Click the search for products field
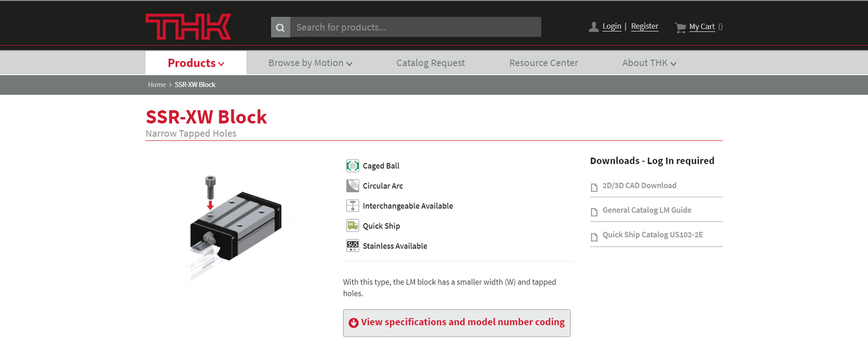 click(x=415, y=27)
